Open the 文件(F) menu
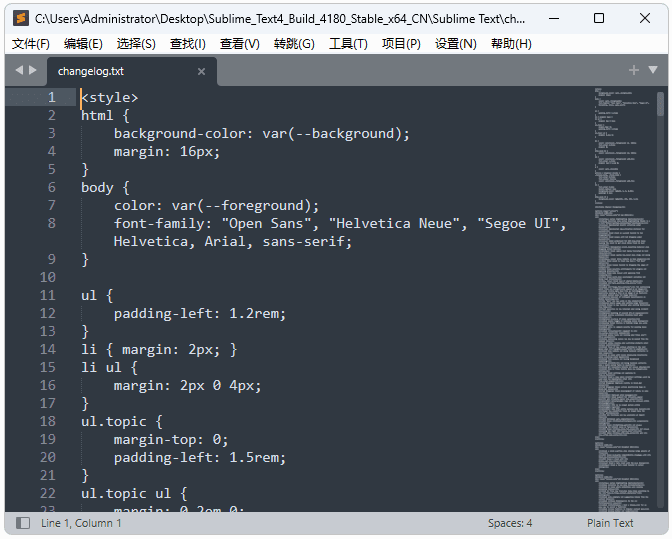Image resolution: width=672 pixels, height=539 pixels. (x=31, y=44)
